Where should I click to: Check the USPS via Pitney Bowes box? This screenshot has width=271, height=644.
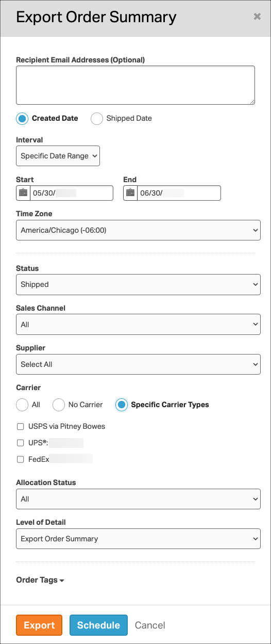pos(21,427)
